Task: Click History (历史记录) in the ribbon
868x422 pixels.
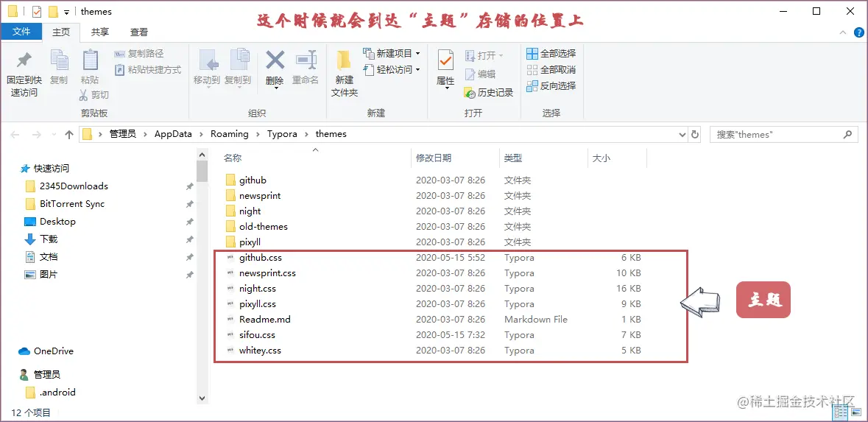Action: [x=489, y=93]
